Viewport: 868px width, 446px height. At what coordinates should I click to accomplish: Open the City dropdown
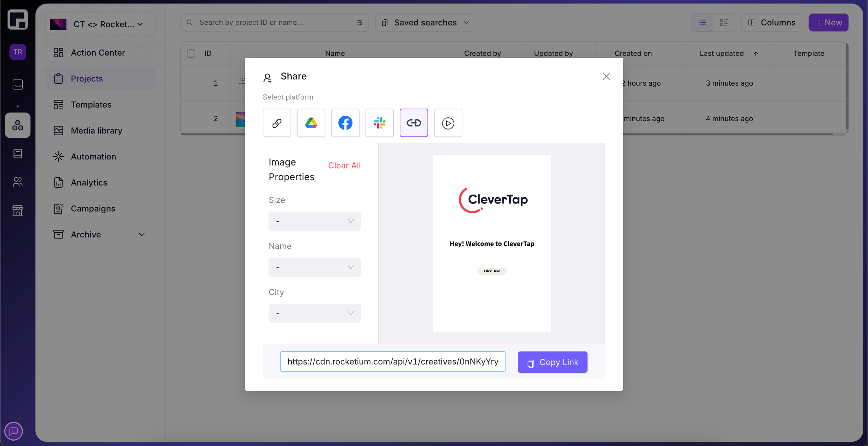[x=314, y=313]
